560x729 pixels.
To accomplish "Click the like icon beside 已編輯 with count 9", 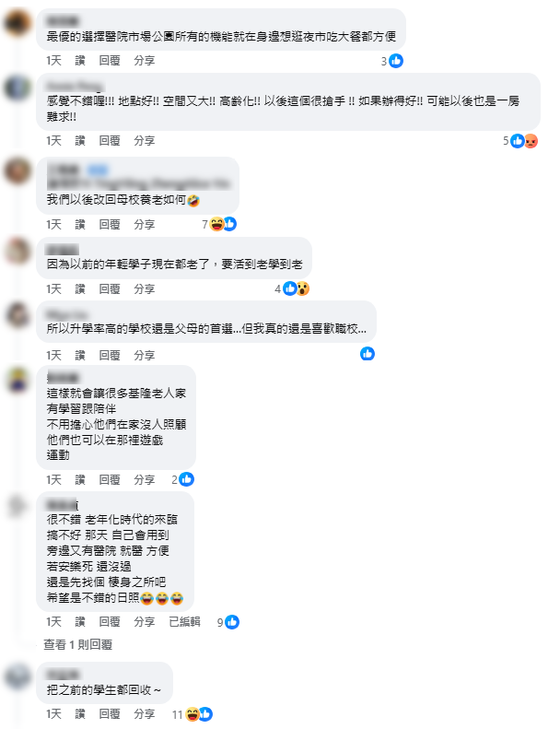I will (x=232, y=622).
